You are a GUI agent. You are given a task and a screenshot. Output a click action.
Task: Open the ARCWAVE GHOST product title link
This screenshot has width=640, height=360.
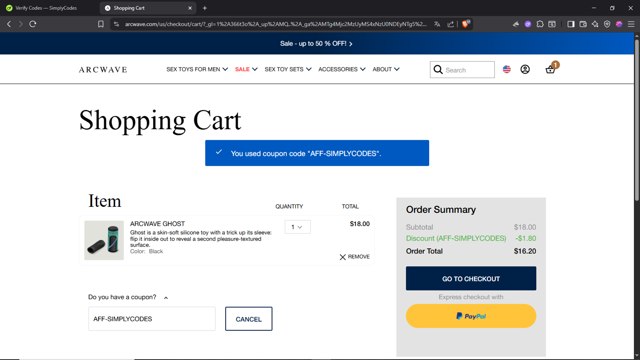pyautogui.click(x=157, y=224)
